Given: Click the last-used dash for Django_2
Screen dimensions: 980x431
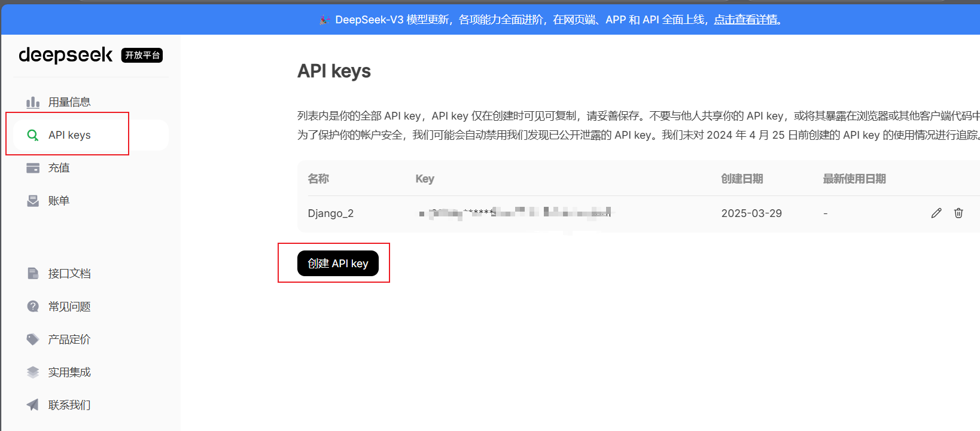Looking at the screenshot, I should 826,213.
